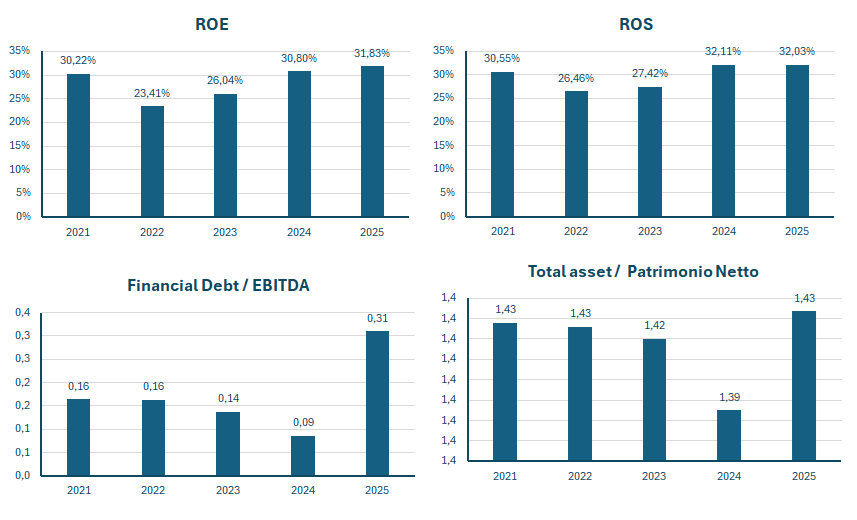Select the 32,03% data label in ROS chart
Screen dimensions: 857x520
(x=797, y=51)
